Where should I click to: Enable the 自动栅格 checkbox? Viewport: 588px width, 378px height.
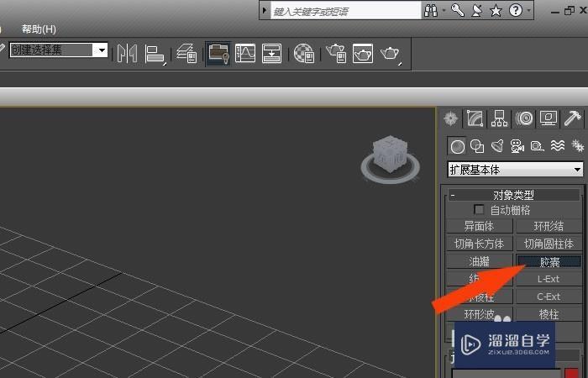pyautogui.click(x=479, y=210)
